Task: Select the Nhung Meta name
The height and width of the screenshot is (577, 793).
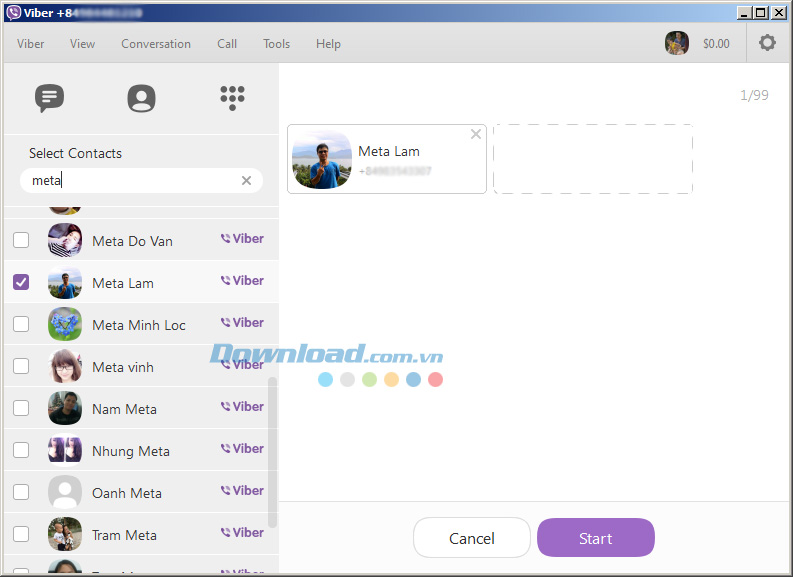Action: click(x=131, y=451)
